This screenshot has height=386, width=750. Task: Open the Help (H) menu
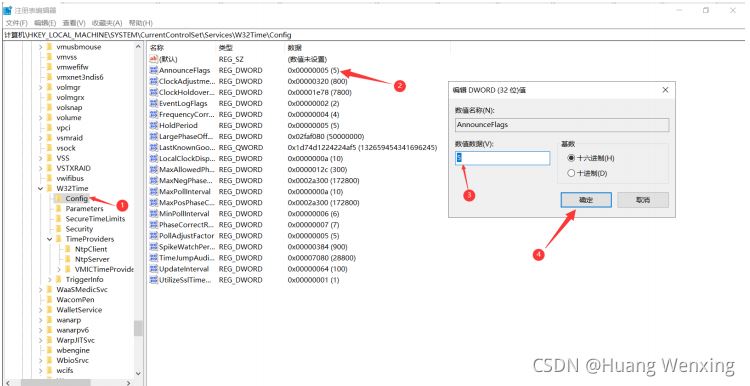[x=141, y=23]
